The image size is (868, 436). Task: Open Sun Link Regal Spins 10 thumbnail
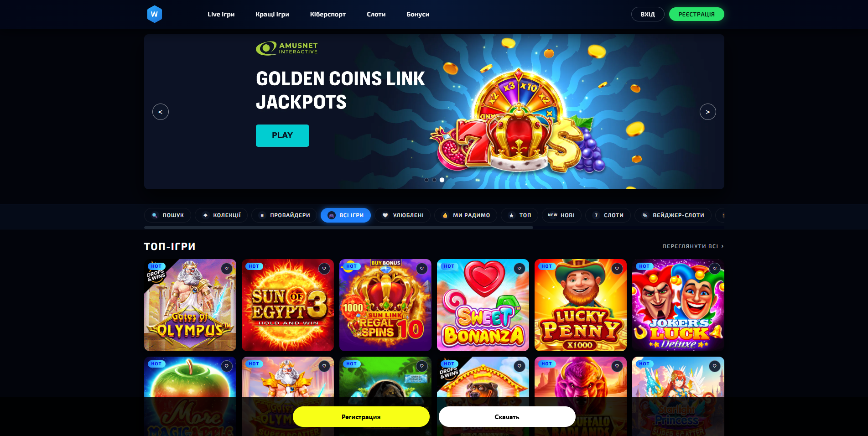(x=385, y=305)
